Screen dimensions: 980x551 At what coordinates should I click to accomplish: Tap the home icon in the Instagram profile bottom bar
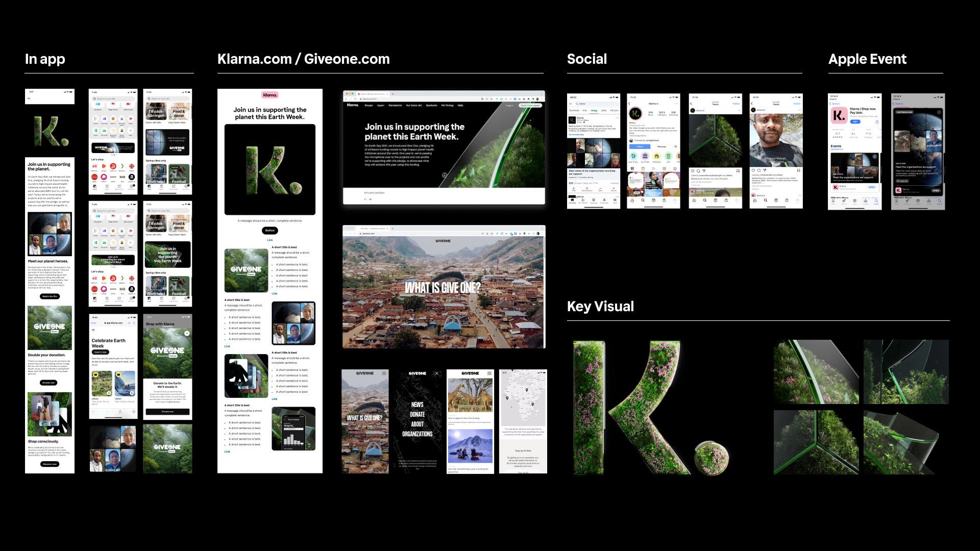click(632, 201)
